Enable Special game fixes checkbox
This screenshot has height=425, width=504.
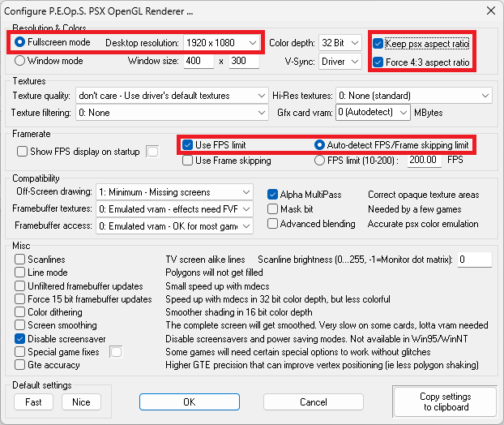click(x=19, y=352)
